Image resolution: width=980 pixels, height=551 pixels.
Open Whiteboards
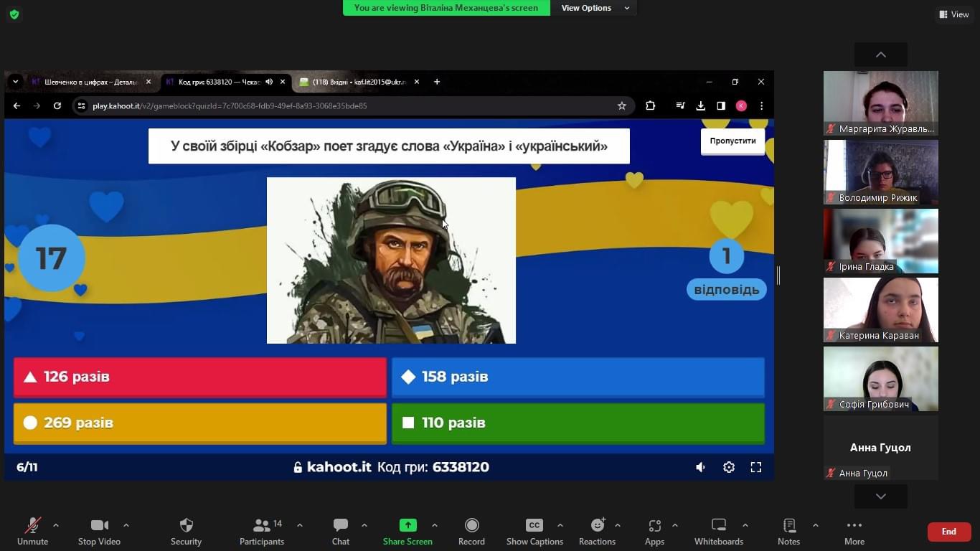pos(719,531)
